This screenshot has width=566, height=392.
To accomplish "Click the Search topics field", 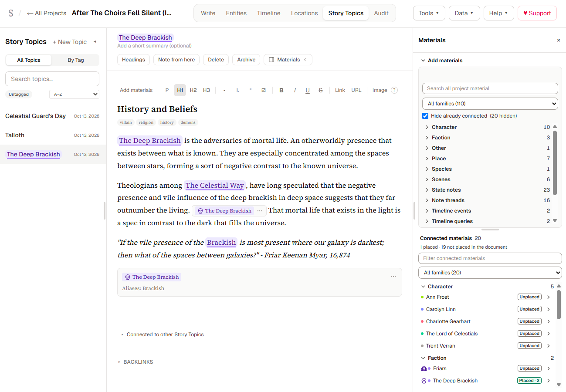I will click(x=52, y=79).
